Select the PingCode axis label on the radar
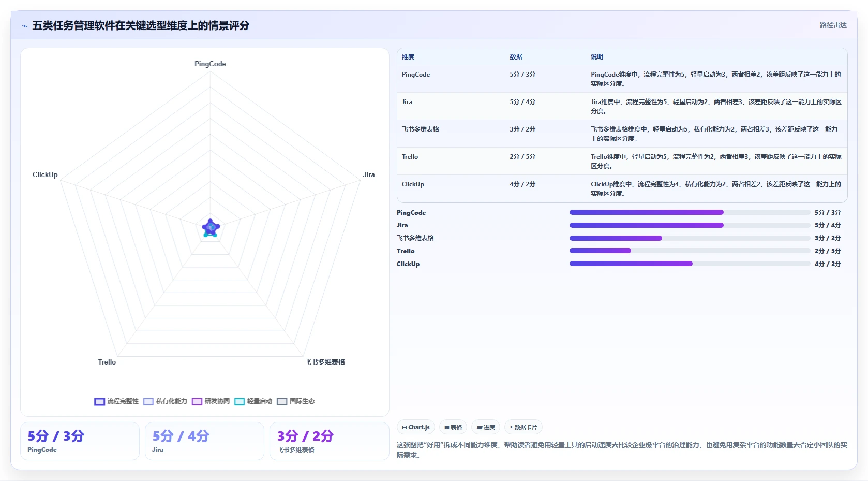Screen dimensions: 868x481 click(210, 64)
